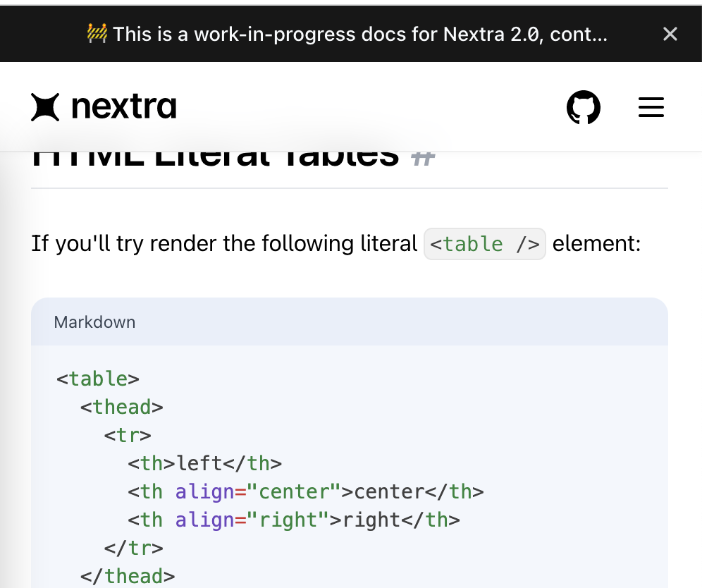Click the align="right" attribute value

(x=287, y=520)
